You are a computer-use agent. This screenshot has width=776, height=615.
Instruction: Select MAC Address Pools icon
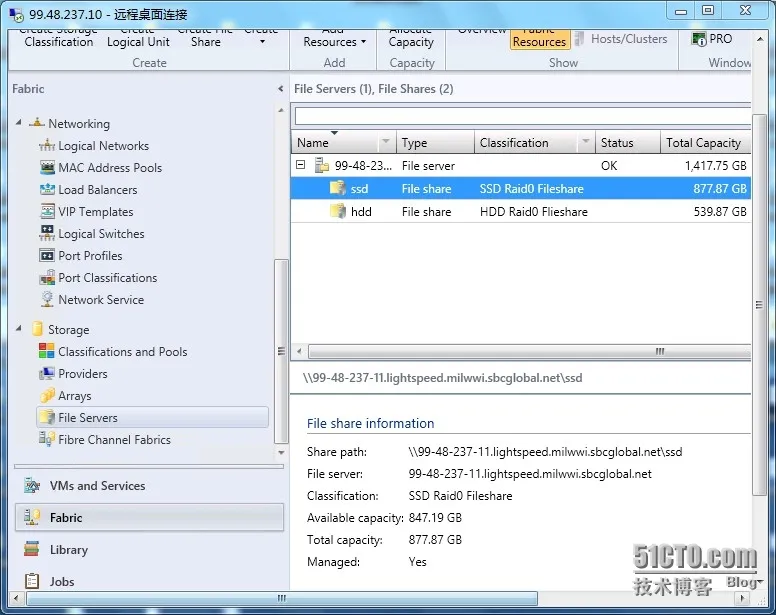47,167
